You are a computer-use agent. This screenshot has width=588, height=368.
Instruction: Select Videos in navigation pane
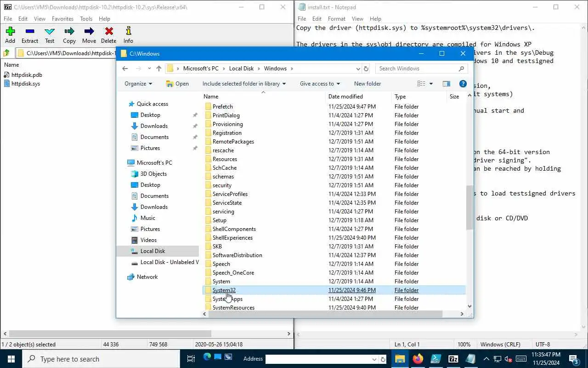(148, 240)
